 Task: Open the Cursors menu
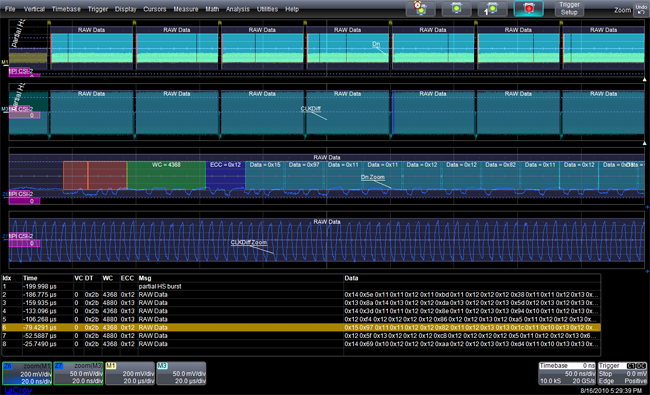coord(155,9)
